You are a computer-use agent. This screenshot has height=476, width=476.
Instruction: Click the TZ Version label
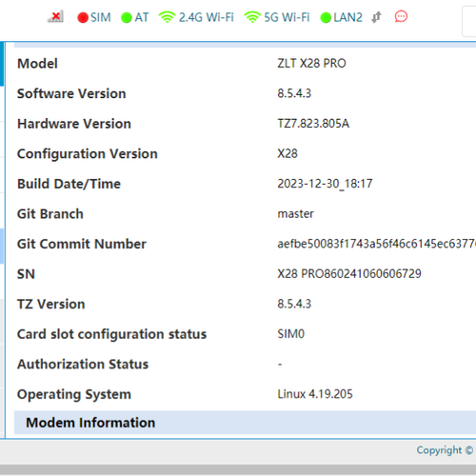coord(51,304)
